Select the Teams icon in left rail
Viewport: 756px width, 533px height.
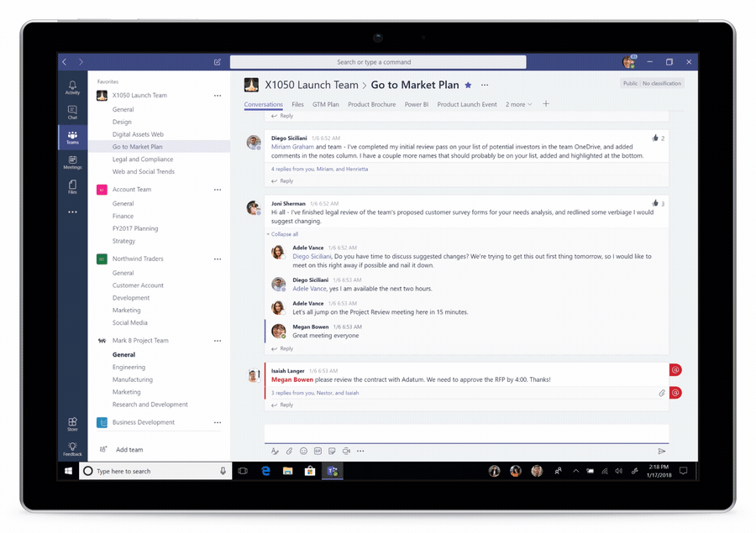[x=72, y=138]
